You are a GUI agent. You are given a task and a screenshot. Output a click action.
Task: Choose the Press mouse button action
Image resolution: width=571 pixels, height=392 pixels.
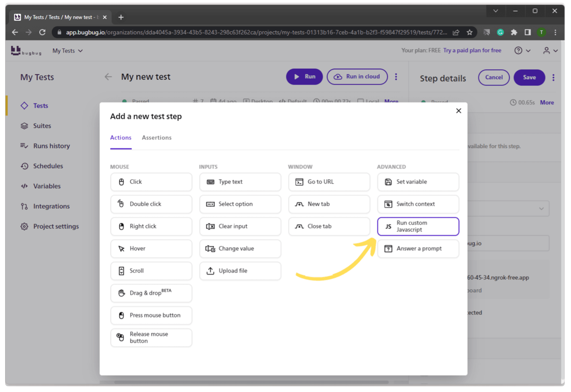[151, 316]
